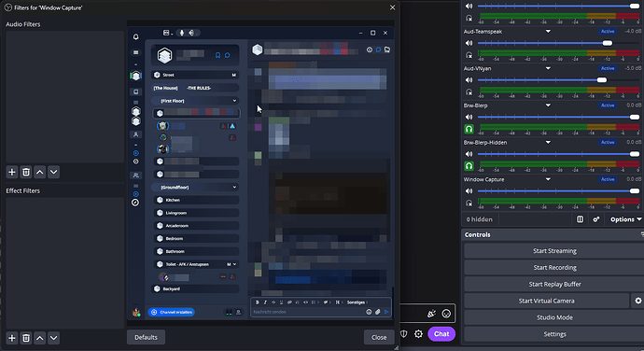Move the audio filter up
This screenshot has height=351, width=644.
pos(40,172)
